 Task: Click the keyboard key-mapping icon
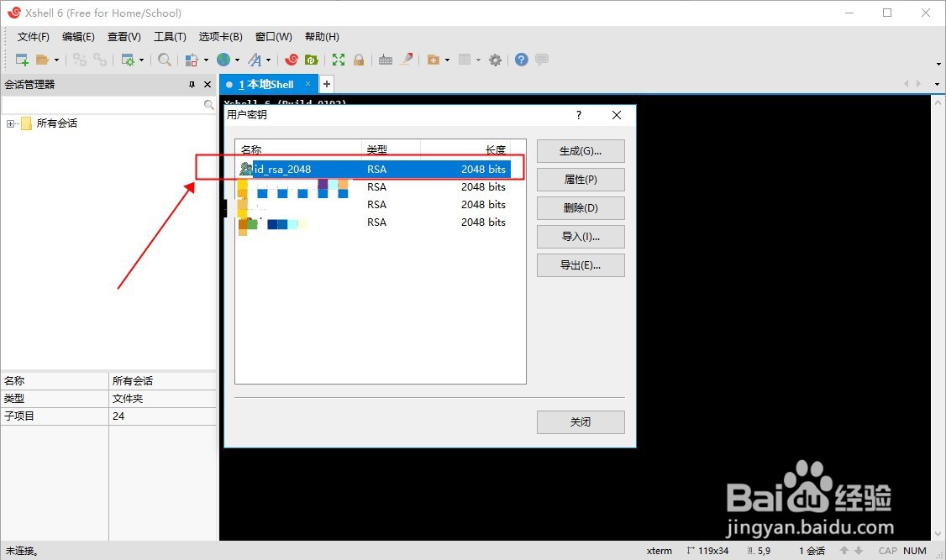tap(386, 60)
